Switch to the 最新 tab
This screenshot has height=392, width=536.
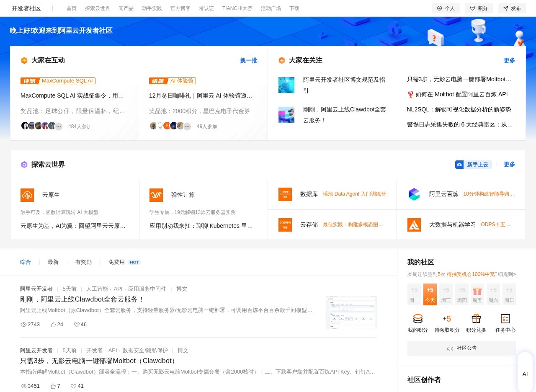click(53, 262)
